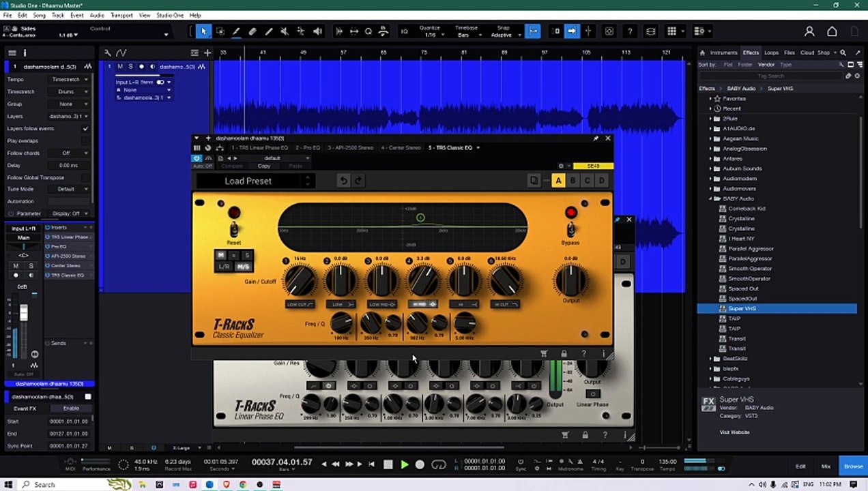Image resolution: width=868 pixels, height=491 pixels.
Task: Switch to 2 - Pro EQ plugin tab
Action: pos(308,147)
